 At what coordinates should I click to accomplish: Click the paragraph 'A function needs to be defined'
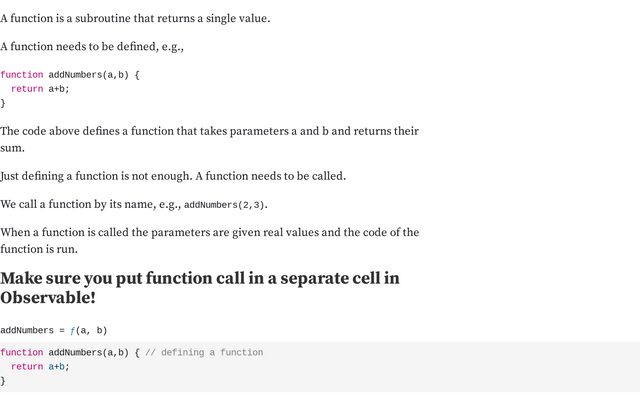[92, 47]
